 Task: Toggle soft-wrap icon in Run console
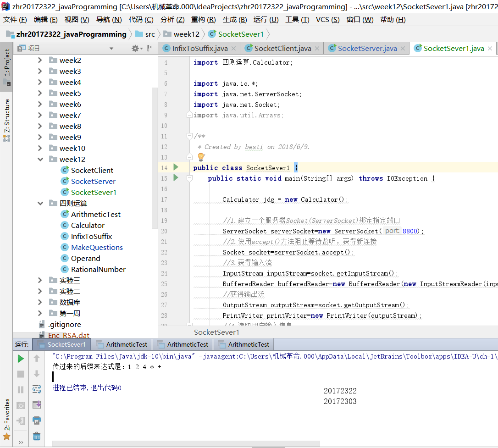(x=37, y=389)
